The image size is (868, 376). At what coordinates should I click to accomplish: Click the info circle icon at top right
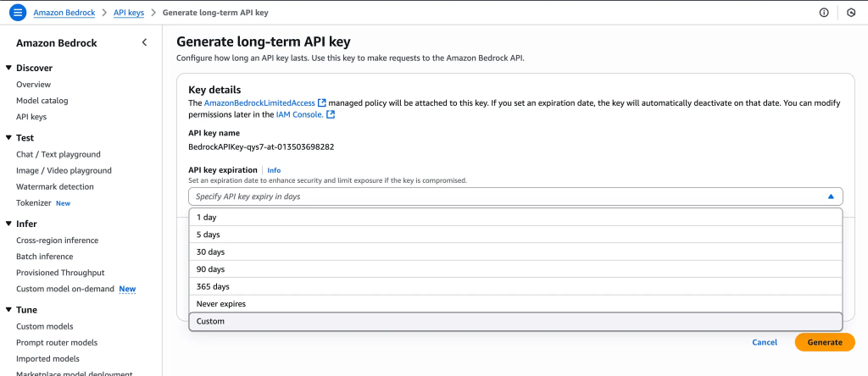[x=823, y=13]
